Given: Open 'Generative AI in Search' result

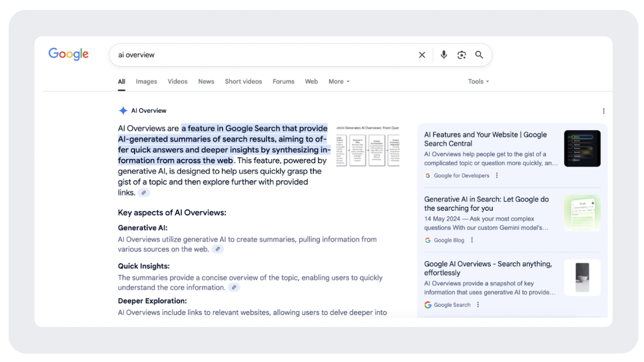Looking at the screenshot, I should click(x=486, y=204).
